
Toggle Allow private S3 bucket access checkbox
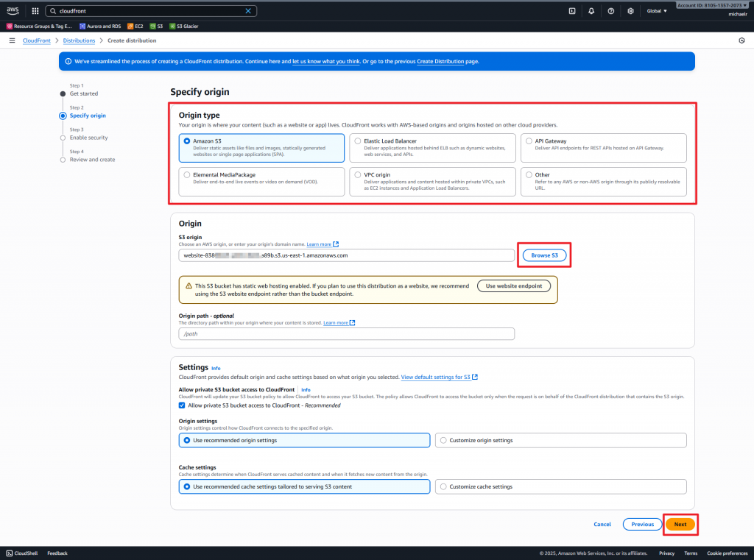tap(182, 405)
